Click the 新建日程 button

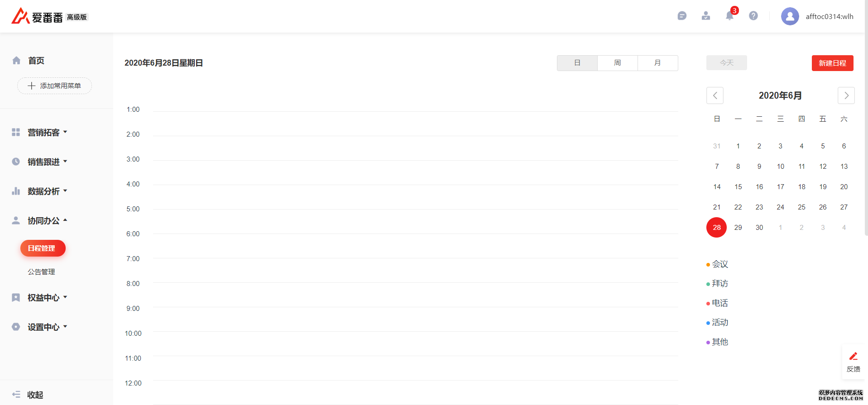pyautogui.click(x=833, y=63)
